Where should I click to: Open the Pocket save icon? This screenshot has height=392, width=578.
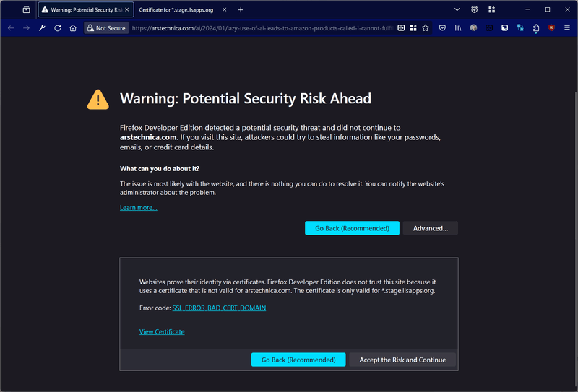(x=442, y=28)
